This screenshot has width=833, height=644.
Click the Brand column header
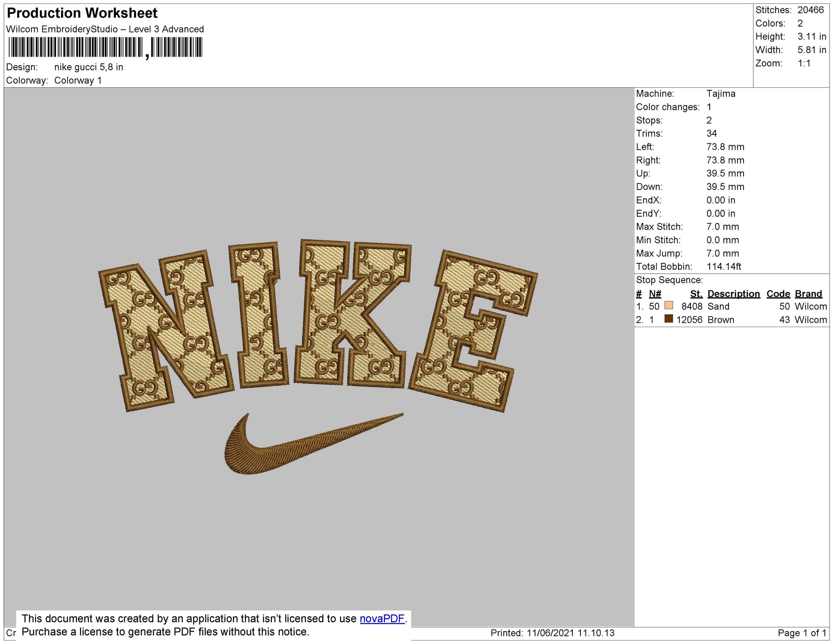click(x=809, y=294)
